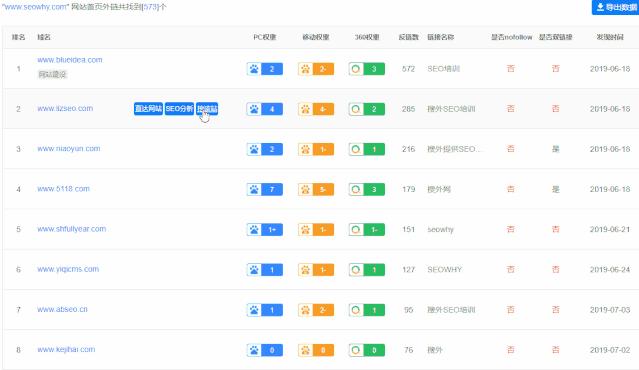Click the 360权重 column header
Screen dimensions: 639x370
pyautogui.click(x=367, y=37)
